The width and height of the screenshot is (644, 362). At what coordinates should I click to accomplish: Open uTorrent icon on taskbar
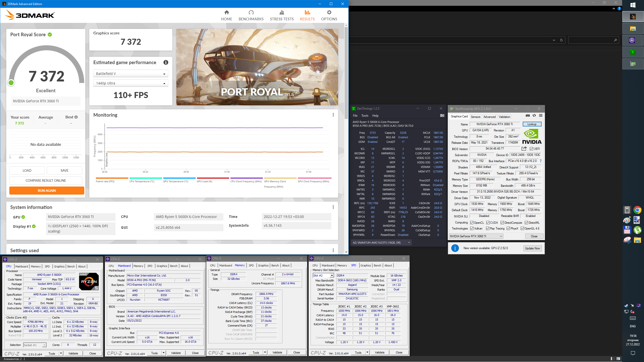point(637,230)
